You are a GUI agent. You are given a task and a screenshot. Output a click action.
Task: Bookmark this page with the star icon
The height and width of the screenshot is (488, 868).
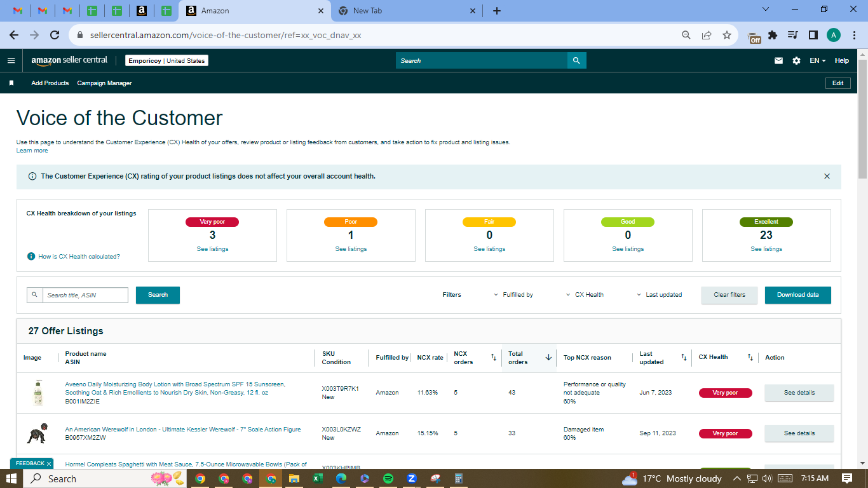pyautogui.click(x=727, y=36)
